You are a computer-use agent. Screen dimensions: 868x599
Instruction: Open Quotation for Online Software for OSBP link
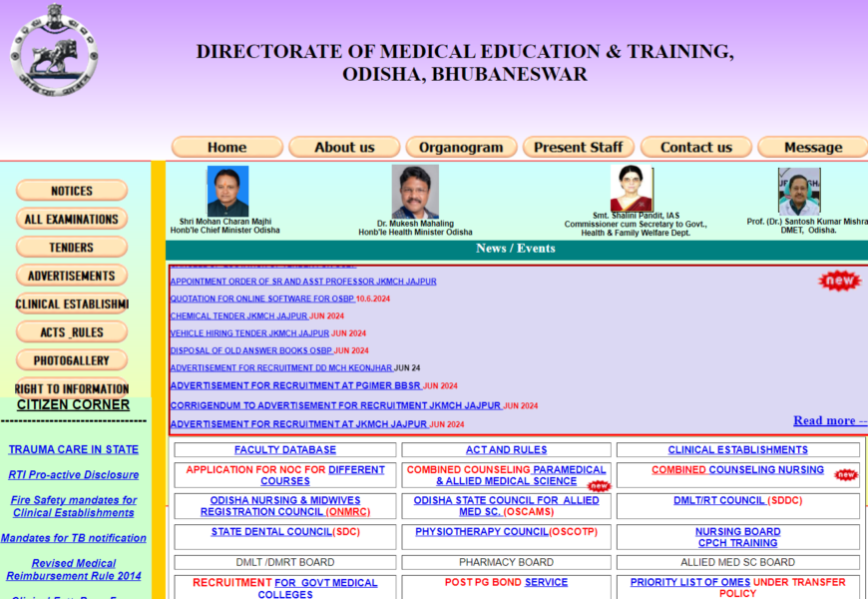pyautogui.click(x=263, y=299)
